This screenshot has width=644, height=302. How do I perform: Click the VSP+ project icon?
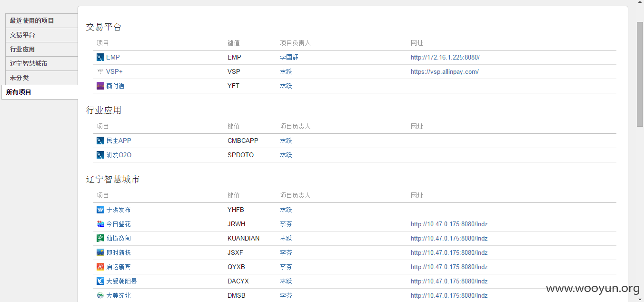(100, 71)
